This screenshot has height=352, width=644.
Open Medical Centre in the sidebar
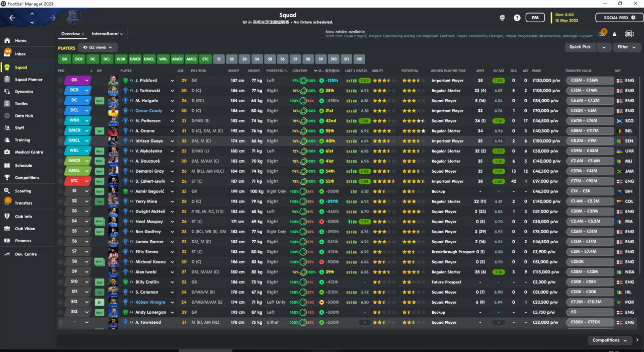pos(28,152)
